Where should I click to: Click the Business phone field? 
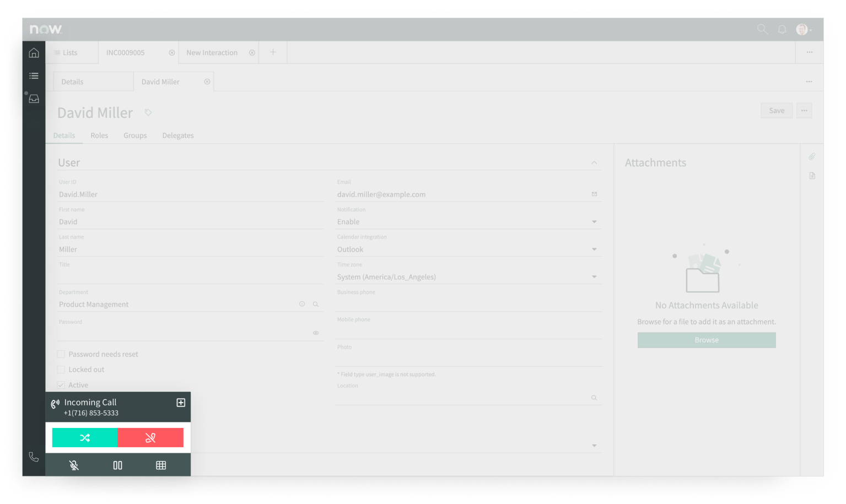point(468,304)
